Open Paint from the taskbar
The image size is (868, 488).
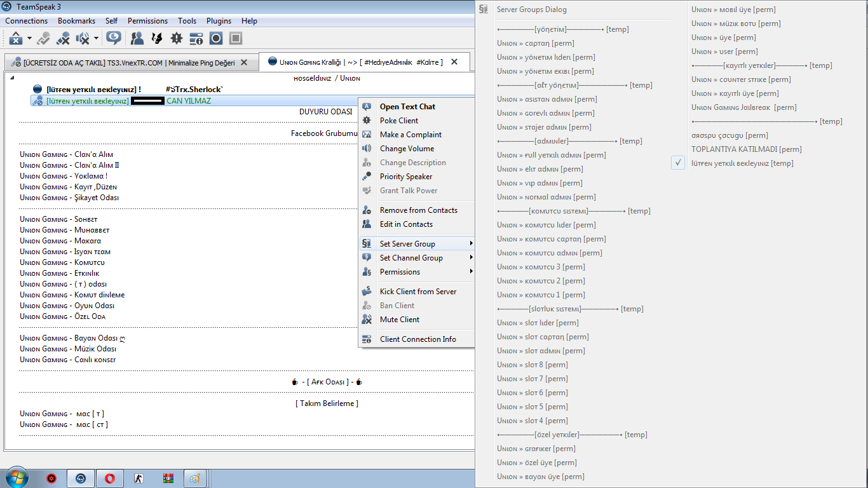(x=195, y=478)
